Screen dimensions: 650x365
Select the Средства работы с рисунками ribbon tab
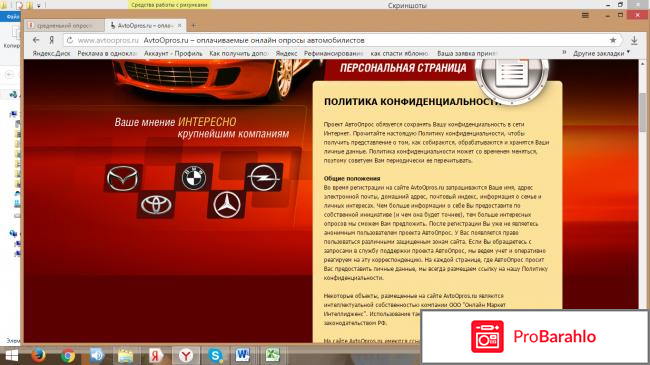169,5
